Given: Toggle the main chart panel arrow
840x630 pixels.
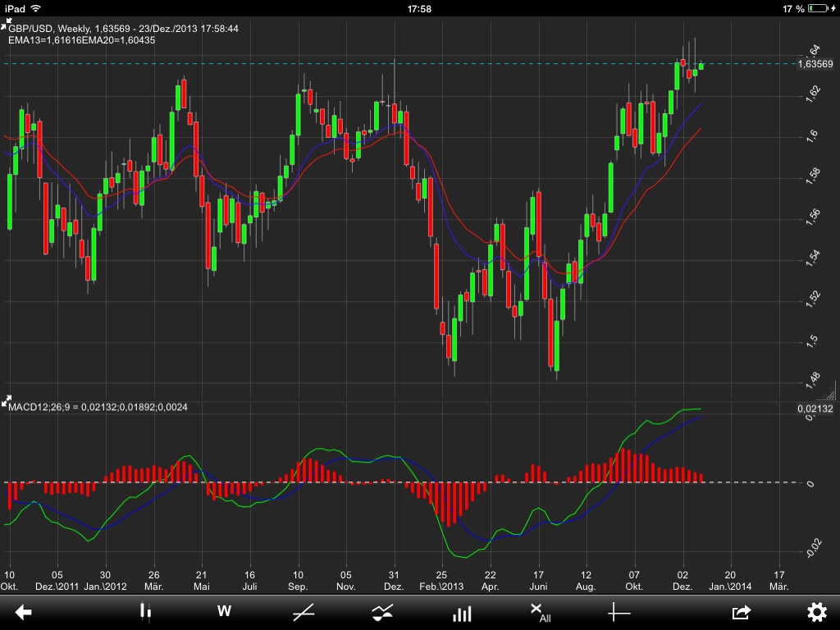Looking at the screenshot, I should tap(7, 25).
